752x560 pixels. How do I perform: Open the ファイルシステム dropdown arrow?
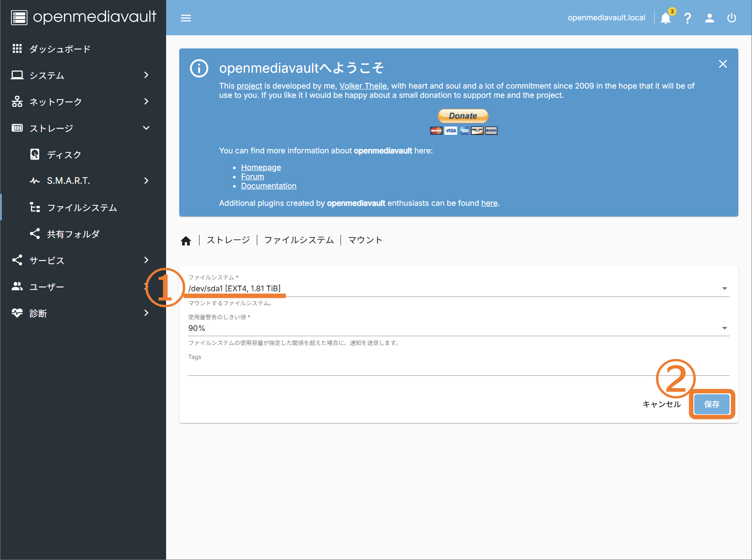click(x=724, y=289)
